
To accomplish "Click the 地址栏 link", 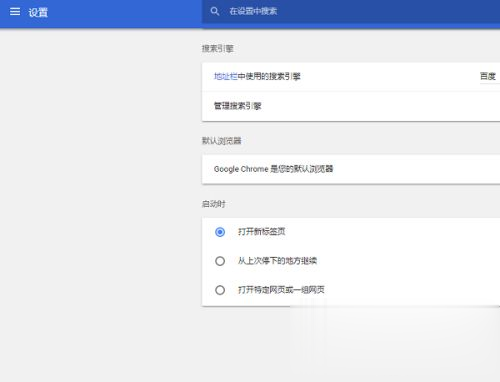I will (x=225, y=76).
